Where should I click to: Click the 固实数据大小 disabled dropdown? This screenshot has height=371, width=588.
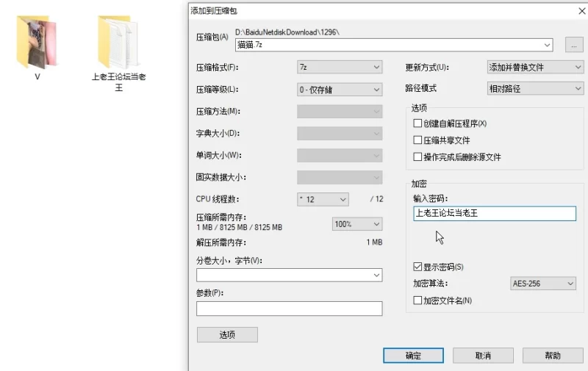point(340,178)
